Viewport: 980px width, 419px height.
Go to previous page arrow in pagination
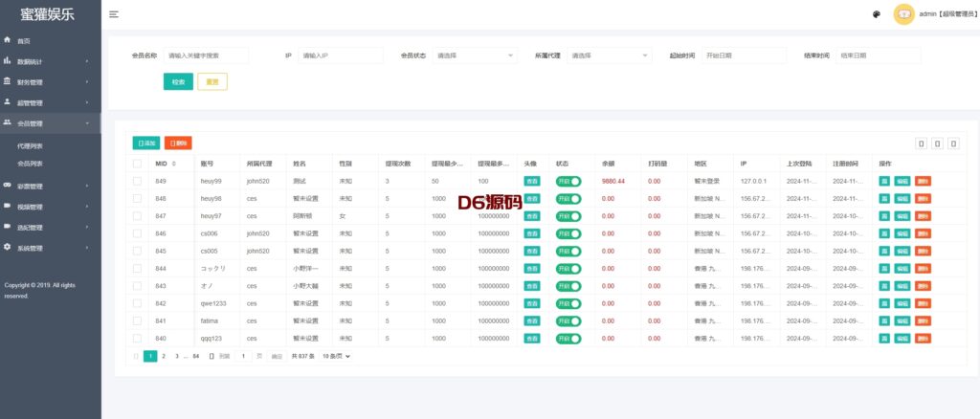pyautogui.click(x=136, y=356)
